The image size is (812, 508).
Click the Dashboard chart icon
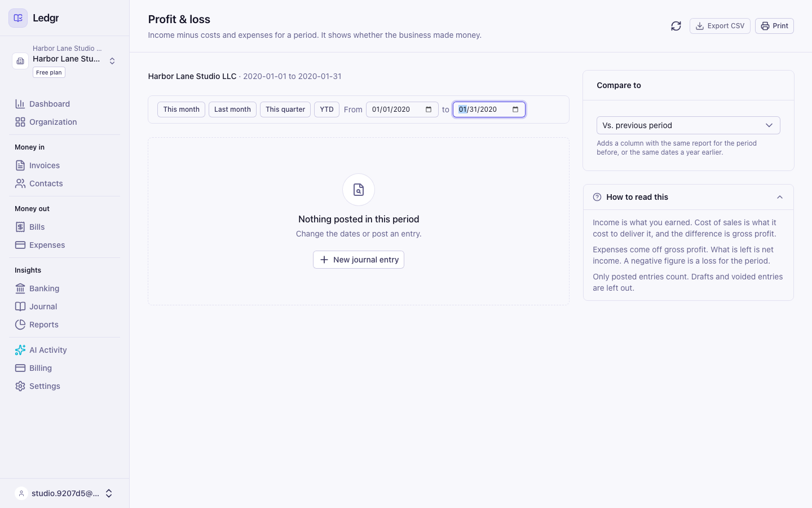pos(20,104)
